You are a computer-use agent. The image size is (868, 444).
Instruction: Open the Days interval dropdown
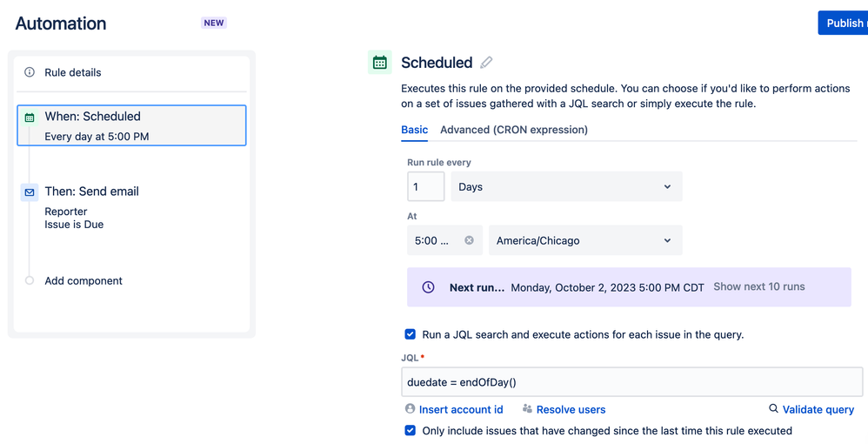click(566, 186)
